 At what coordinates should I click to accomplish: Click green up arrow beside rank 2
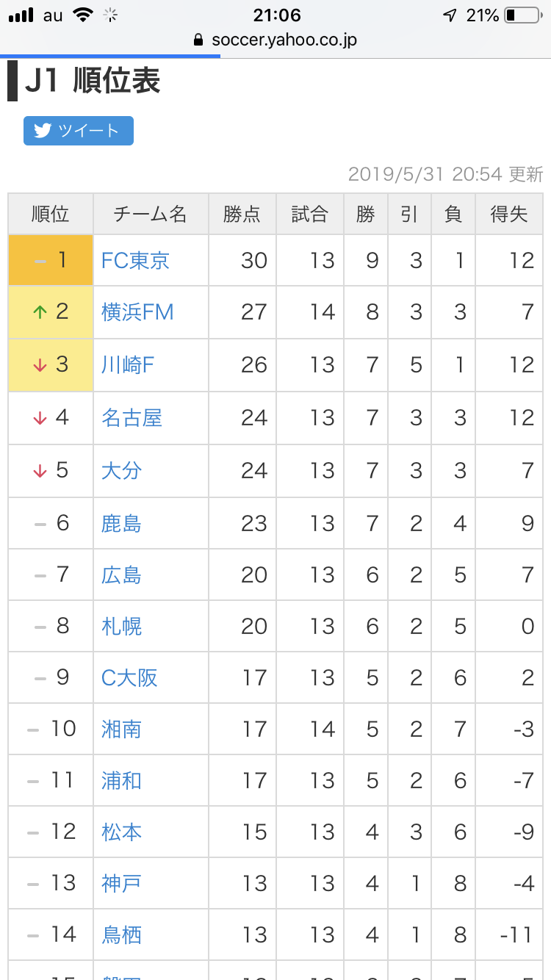point(40,312)
